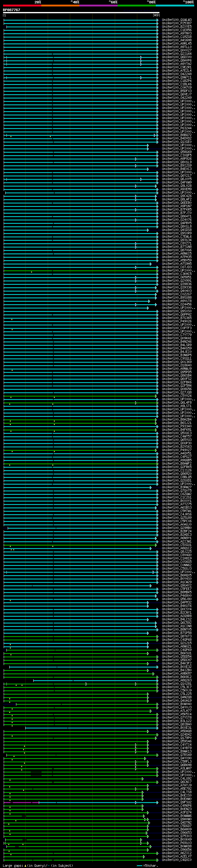This screenshot has height=868, width=197.
Task: Click the UniRef100_A6SBS3 label
Action: pyautogui.click(x=176, y=507)
